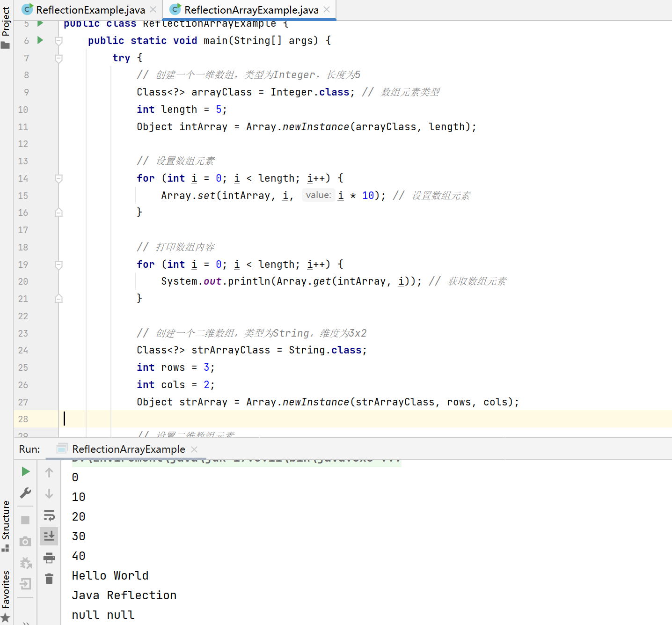Collapse the for loop fold at line 19
Image resolution: width=672 pixels, height=625 pixels.
click(59, 265)
